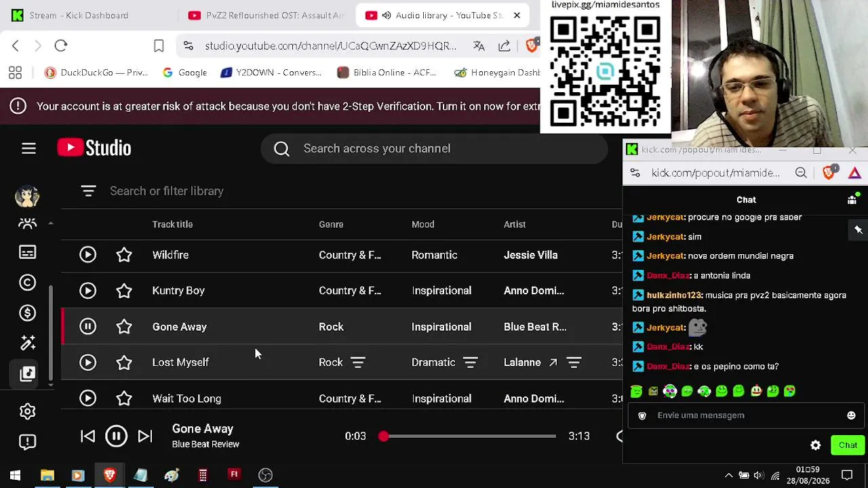Screen dimensions: 868x488
Task: Open Community in Studio sidebar
Action: coord(27,224)
